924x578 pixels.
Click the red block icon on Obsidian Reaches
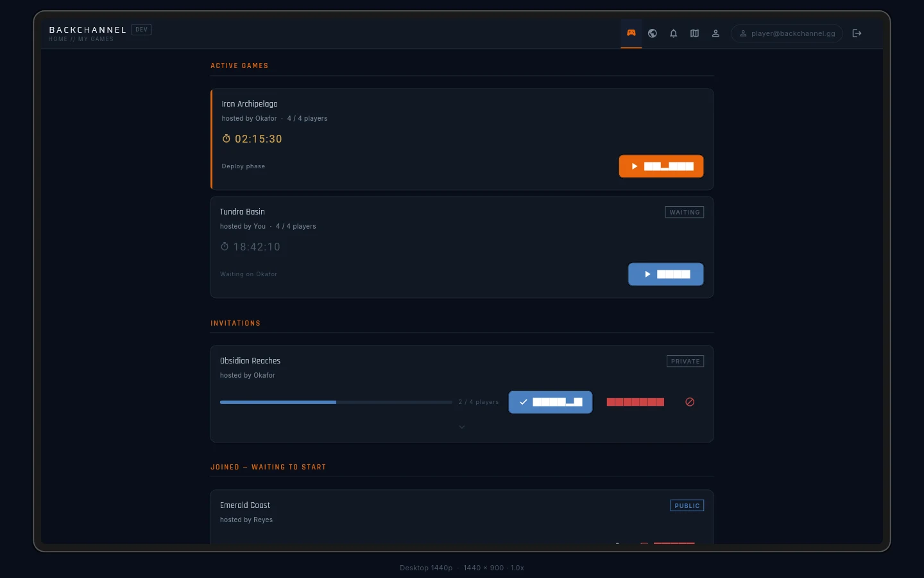pos(690,402)
